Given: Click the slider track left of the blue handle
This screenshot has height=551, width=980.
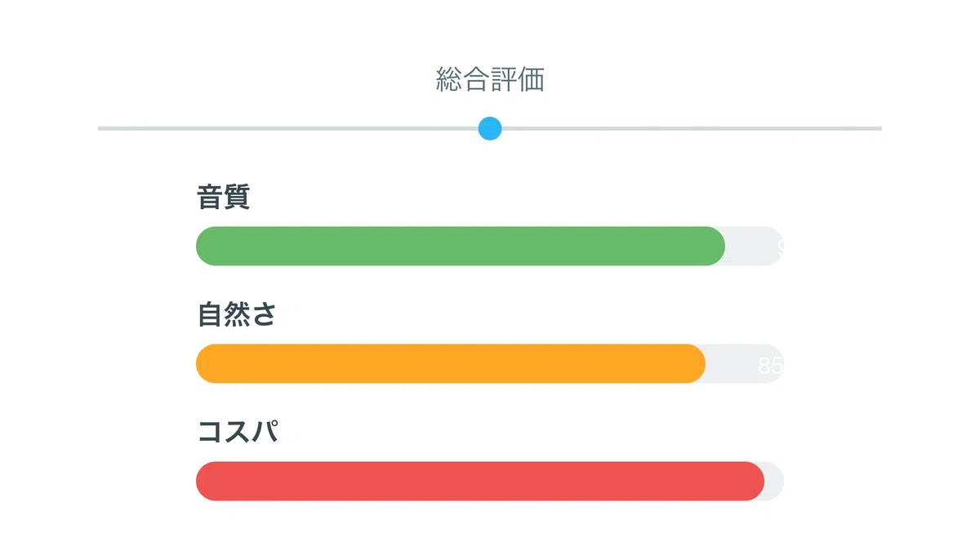Looking at the screenshot, I should point(287,128).
